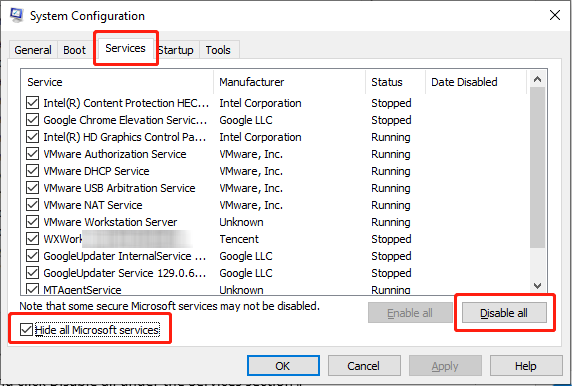Viewport: 572px width, 386px height.
Task: Uncheck Hide all Microsoft services
Action: pos(26,330)
